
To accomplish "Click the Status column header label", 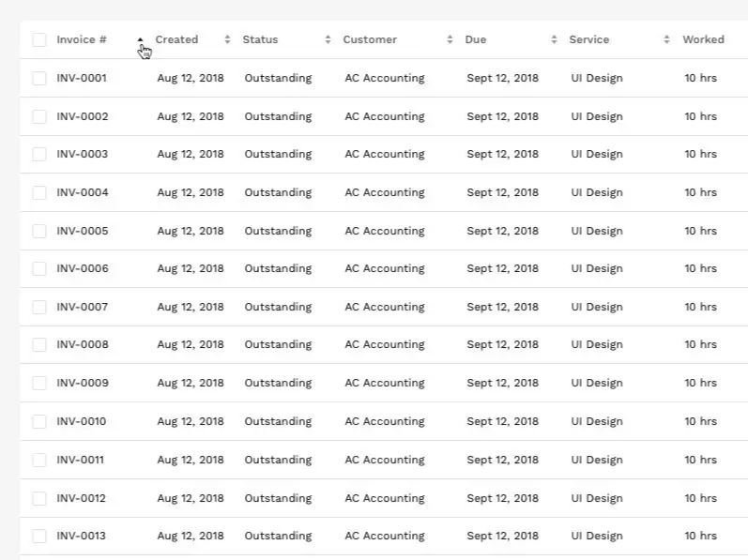I will [260, 39].
